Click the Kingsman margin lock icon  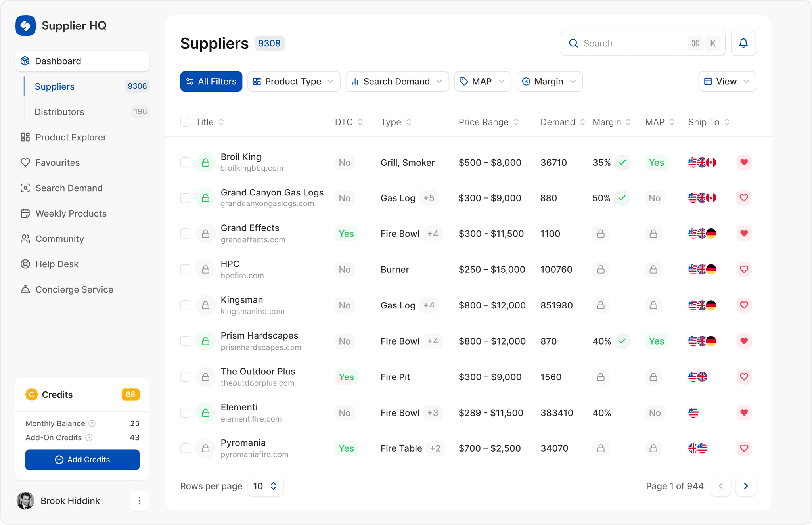click(601, 305)
